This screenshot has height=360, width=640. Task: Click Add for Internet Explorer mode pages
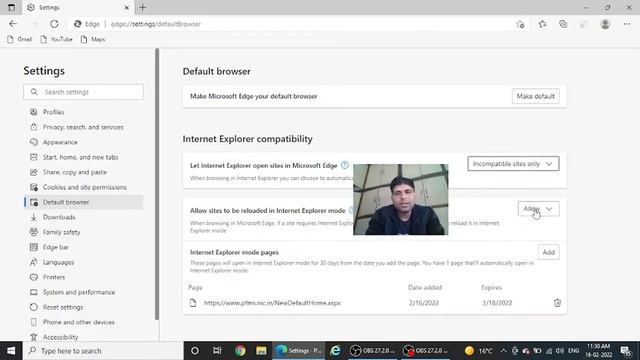[549, 252]
